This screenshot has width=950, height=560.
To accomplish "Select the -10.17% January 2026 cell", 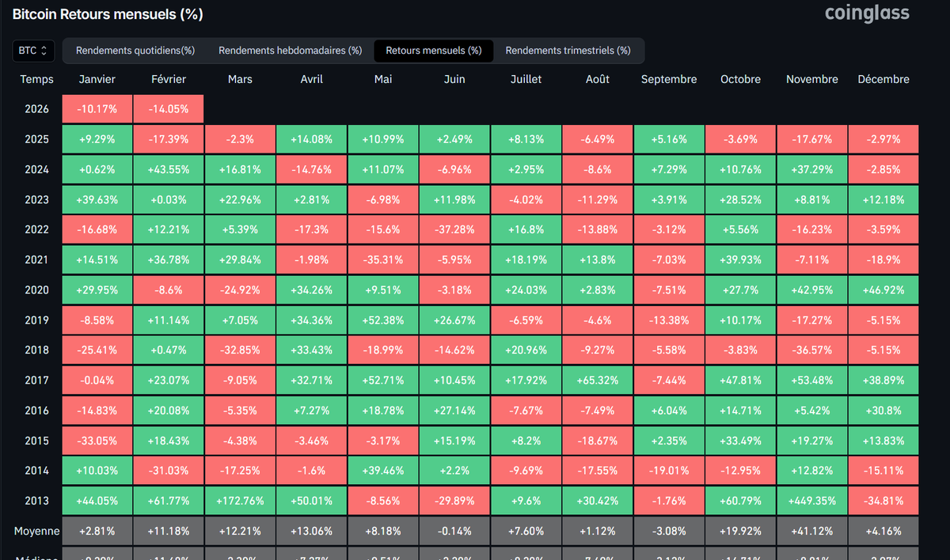I will (97, 109).
